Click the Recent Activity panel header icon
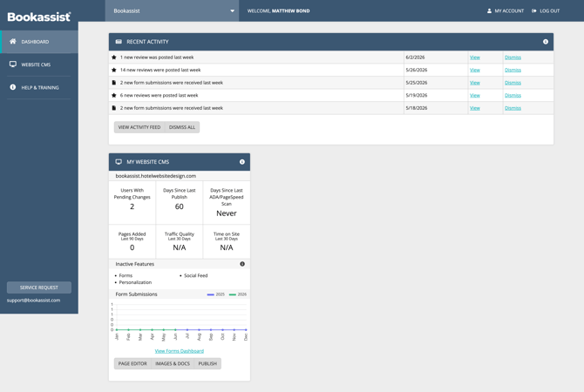This screenshot has width=584, height=392. [119, 42]
